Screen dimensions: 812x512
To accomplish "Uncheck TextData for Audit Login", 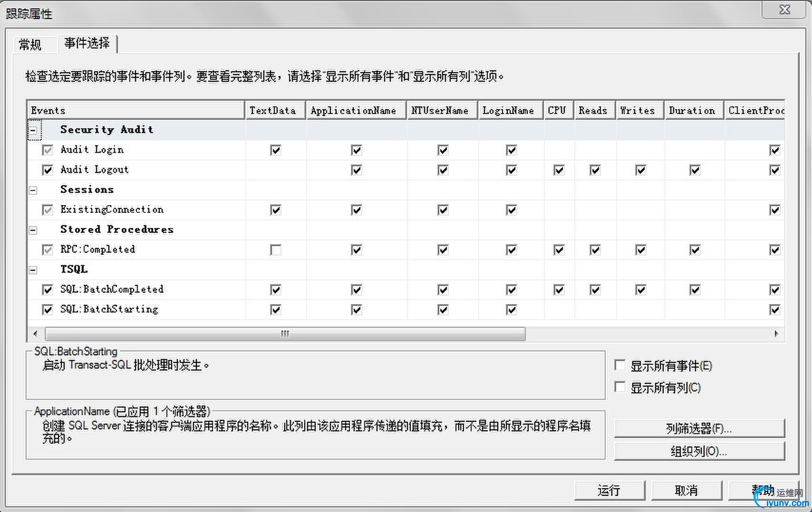I will tap(276, 150).
